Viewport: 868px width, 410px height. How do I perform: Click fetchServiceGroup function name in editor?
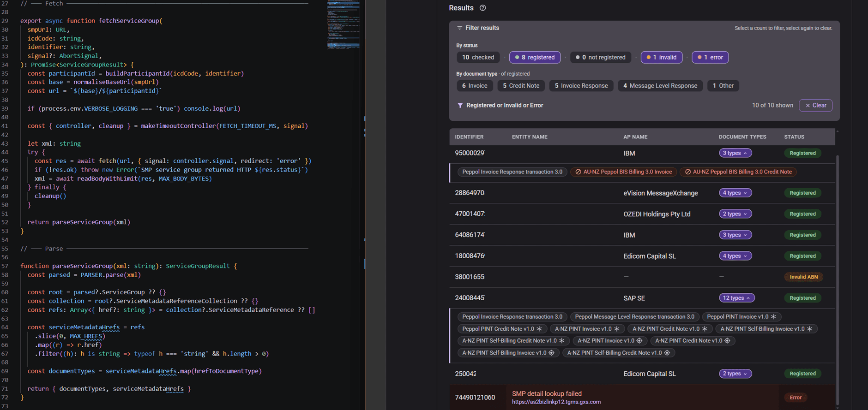[x=129, y=21]
